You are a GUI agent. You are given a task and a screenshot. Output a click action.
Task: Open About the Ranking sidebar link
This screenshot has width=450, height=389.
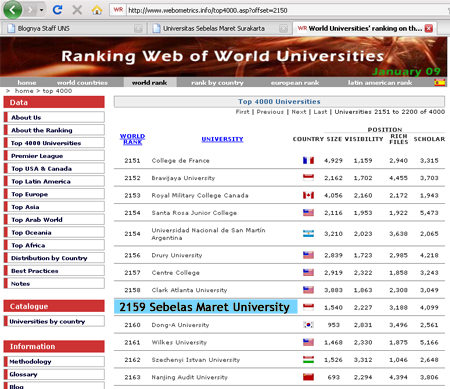pos(54,130)
